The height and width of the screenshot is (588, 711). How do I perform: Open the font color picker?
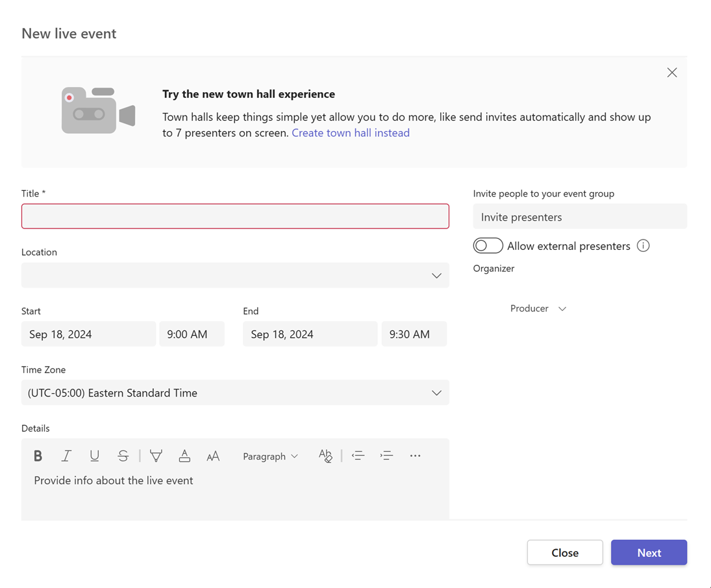click(184, 456)
